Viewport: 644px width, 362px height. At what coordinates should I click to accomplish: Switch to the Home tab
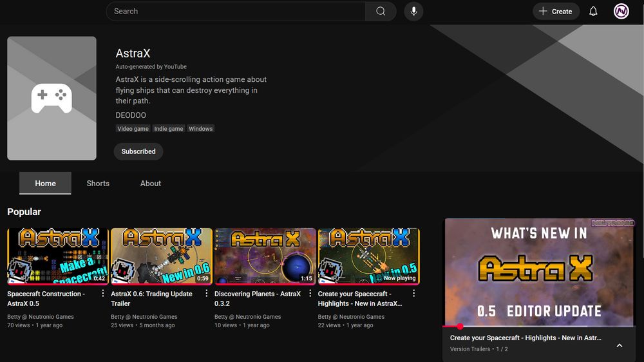45,184
